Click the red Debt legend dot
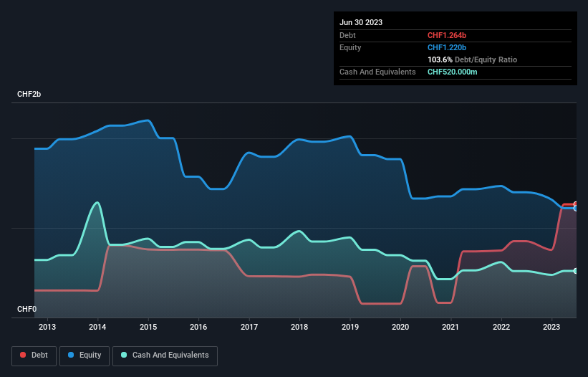 23,355
